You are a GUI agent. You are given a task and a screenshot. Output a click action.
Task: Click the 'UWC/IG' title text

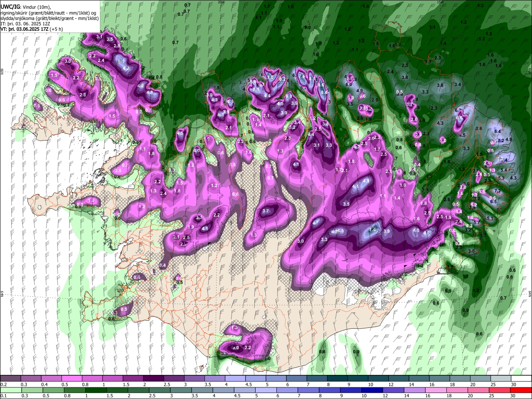coord(10,7)
